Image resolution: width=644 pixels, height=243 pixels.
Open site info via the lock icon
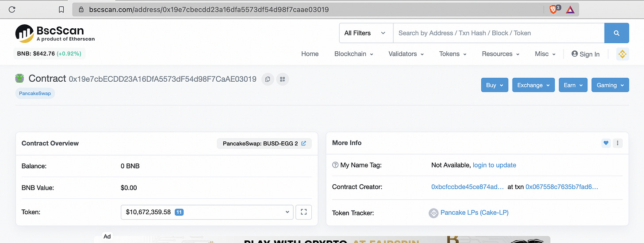[81, 9]
